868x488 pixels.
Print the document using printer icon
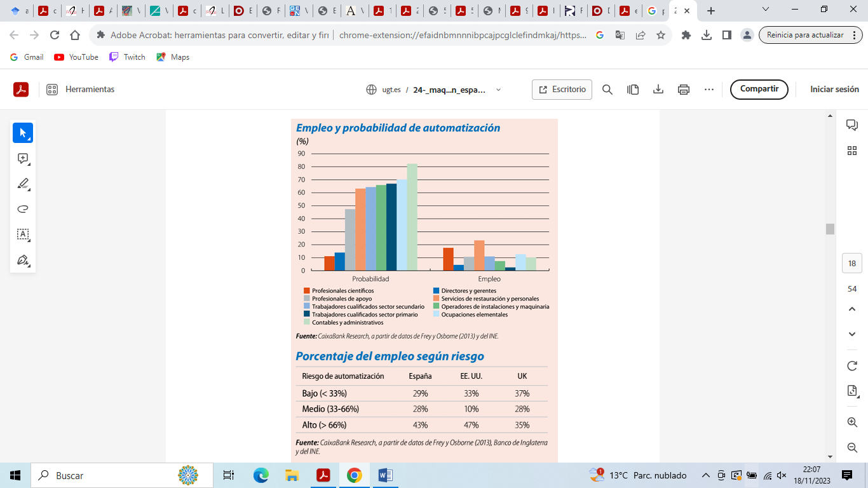[x=684, y=90]
